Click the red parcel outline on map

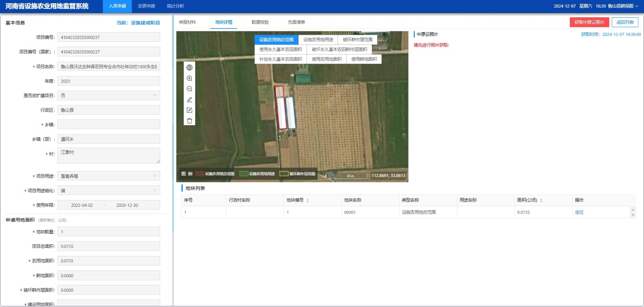point(281,107)
